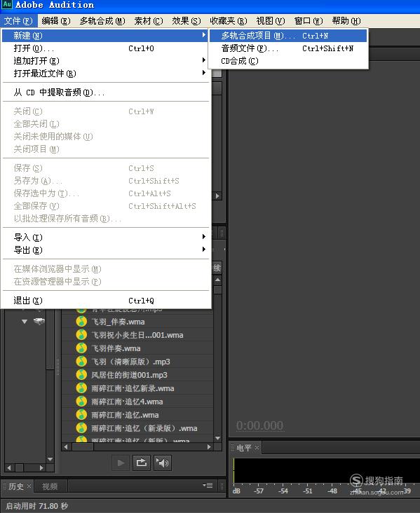Select file 风居住的街道001.mp3
420x513 pixels.
(137, 375)
